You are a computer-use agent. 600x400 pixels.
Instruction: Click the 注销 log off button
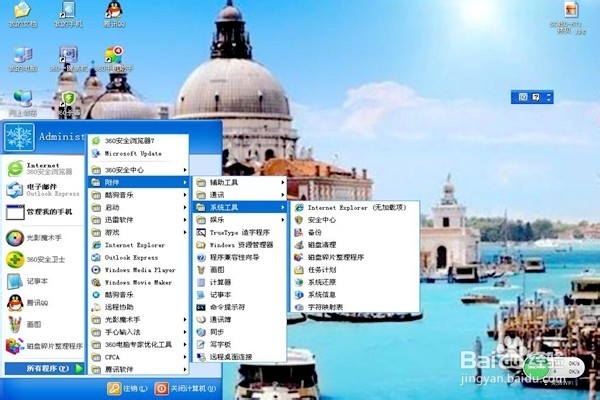tap(127, 389)
